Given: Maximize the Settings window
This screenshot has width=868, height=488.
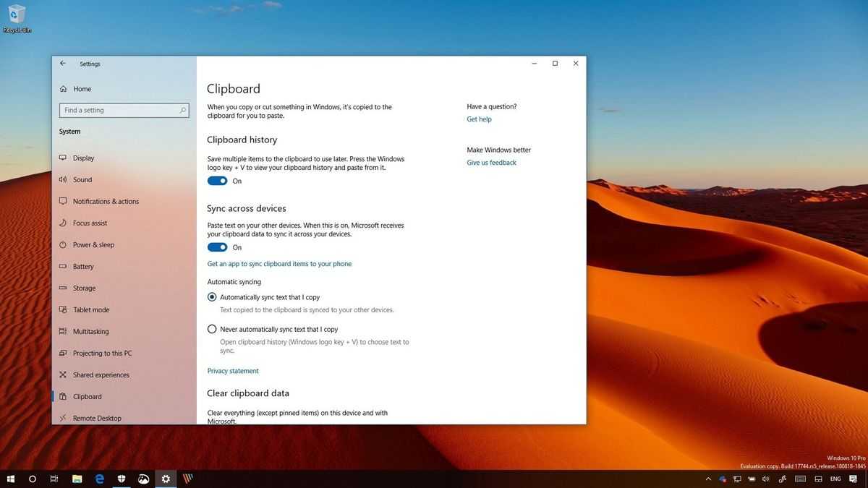Looking at the screenshot, I should tap(555, 64).
